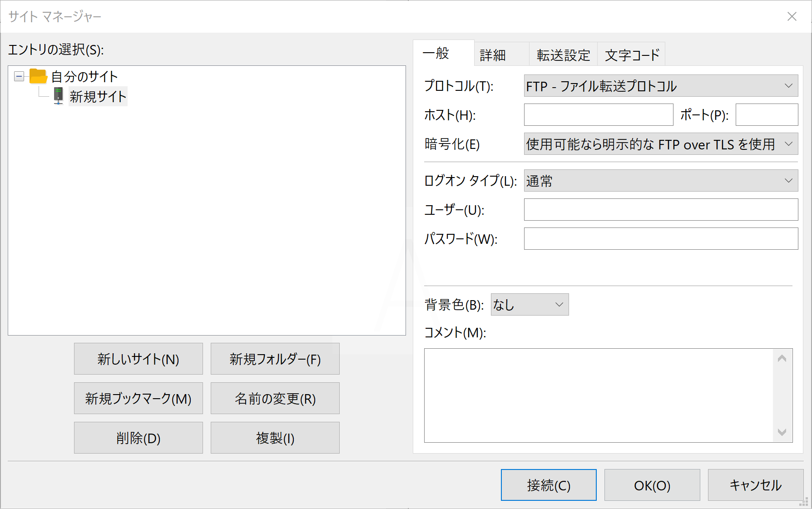Click the 名前の変更 button
Screen dimensions: 812x509
274,398
